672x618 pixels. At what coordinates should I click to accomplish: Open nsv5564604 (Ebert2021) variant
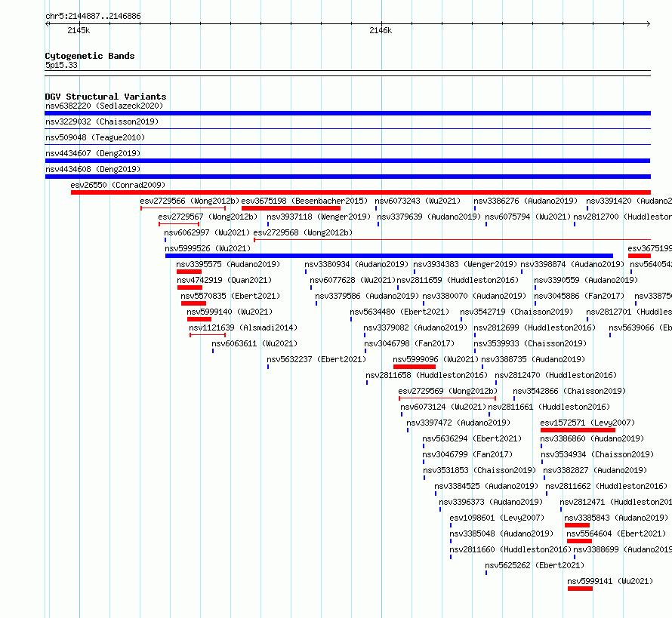coord(616,533)
